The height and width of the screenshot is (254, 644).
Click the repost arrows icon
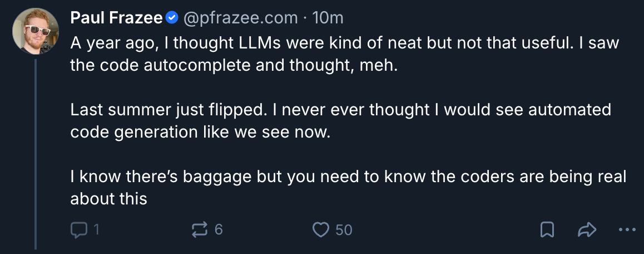coord(199,229)
